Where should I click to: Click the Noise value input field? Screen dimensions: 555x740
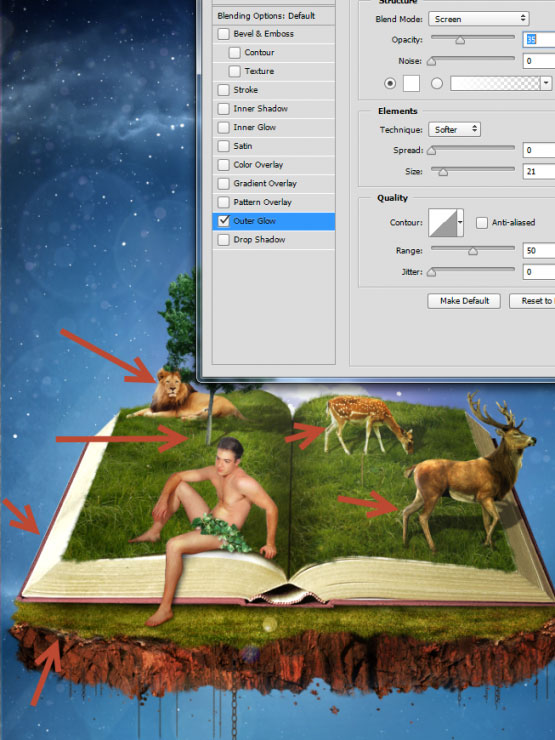click(539, 61)
